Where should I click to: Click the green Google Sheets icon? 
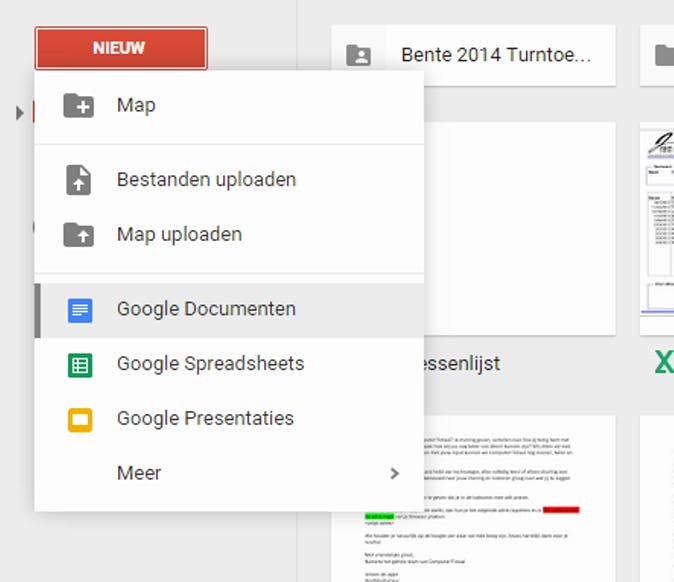pyautogui.click(x=80, y=365)
